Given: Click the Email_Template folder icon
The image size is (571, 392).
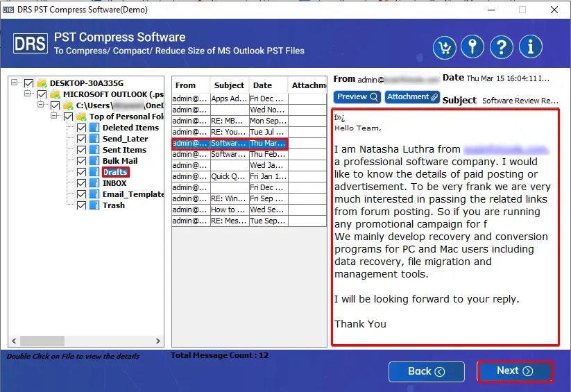Looking at the screenshot, I should (94, 194).
